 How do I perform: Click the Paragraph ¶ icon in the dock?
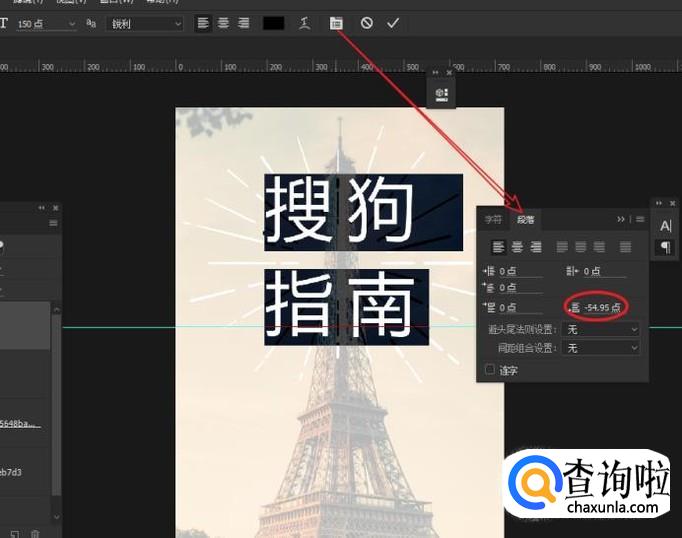pos(665,247)
